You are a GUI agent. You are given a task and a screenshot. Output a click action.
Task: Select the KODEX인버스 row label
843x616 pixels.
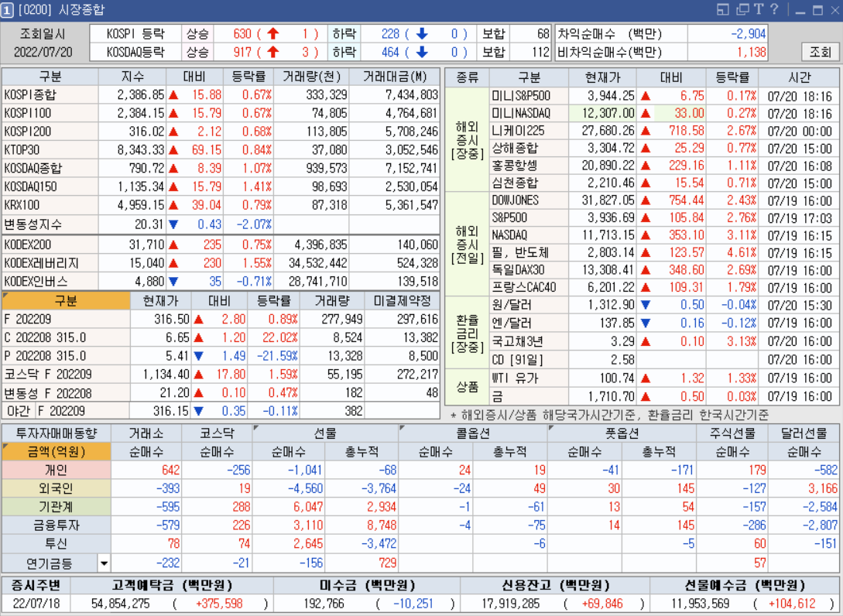click(50, 281)
